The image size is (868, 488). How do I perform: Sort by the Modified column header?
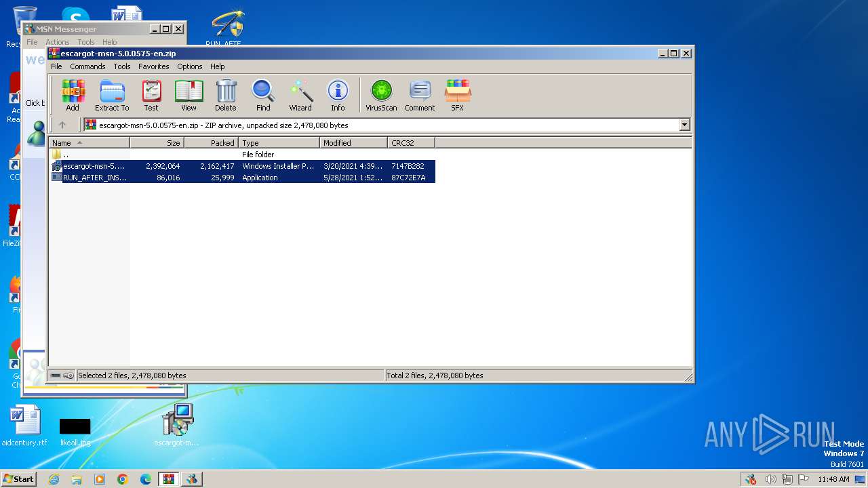point(353,143)
